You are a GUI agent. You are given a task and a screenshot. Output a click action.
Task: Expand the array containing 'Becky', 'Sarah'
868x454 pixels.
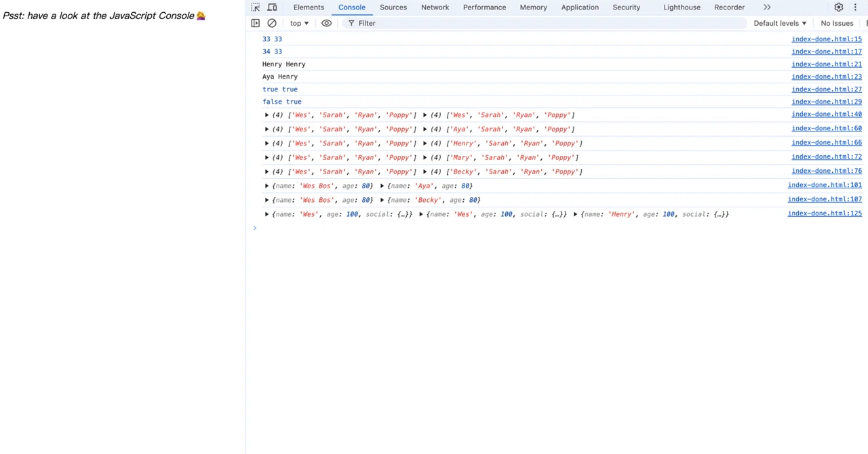point(425,172)
